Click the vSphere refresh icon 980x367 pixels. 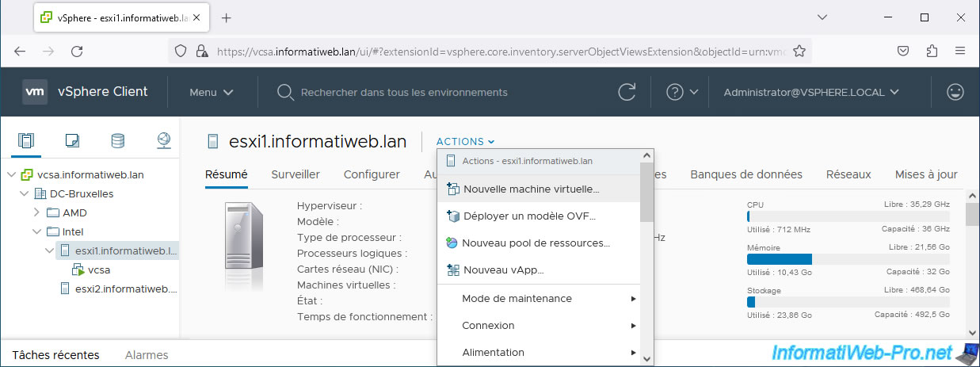click(x=627, y=92)
